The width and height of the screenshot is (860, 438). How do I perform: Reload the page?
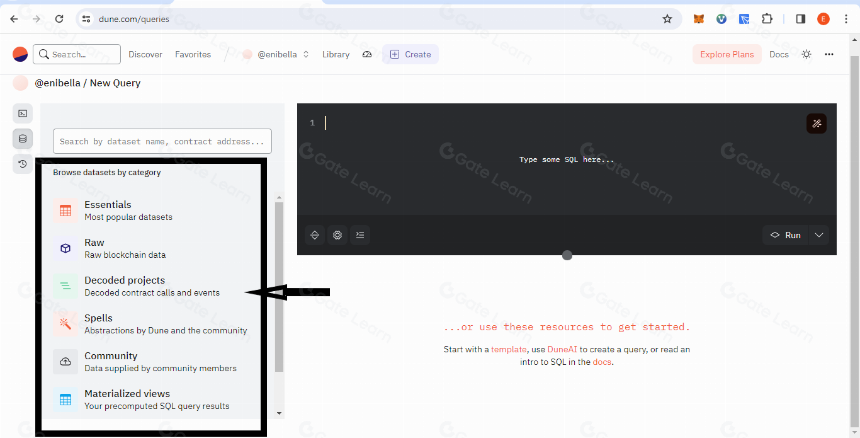coord(59,19)
